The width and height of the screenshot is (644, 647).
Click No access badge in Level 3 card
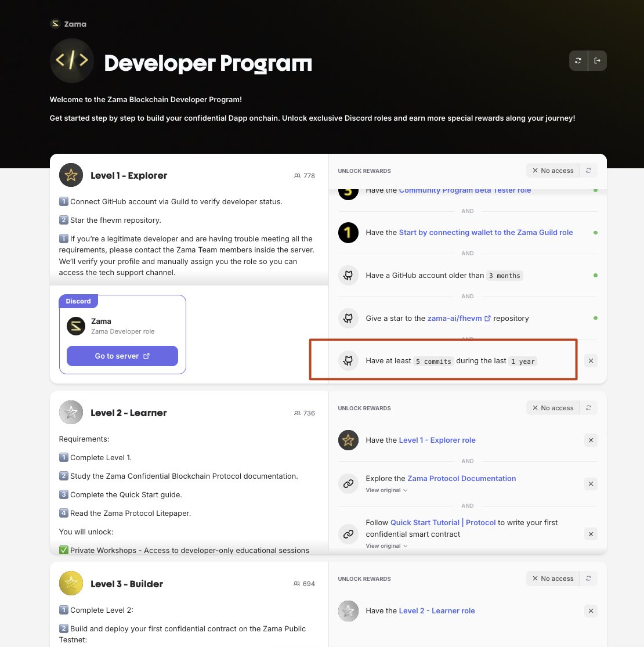[x=553, y=579]
